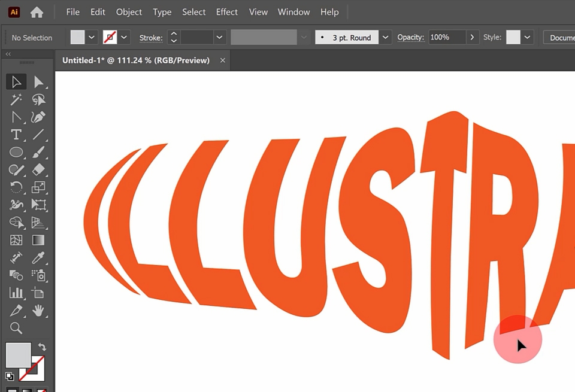Choose the Symbol Sprayer tool
The image size is (575, 392).
38,275
